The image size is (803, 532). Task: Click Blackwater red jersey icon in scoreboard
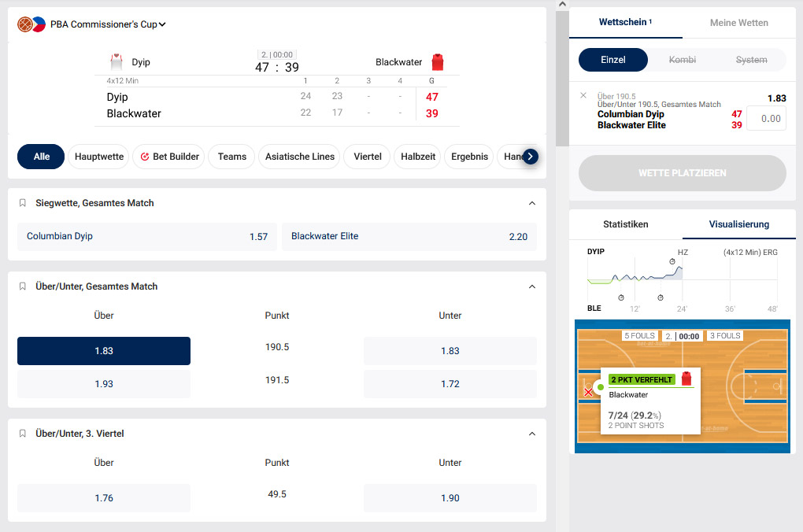tap(438, 62)
